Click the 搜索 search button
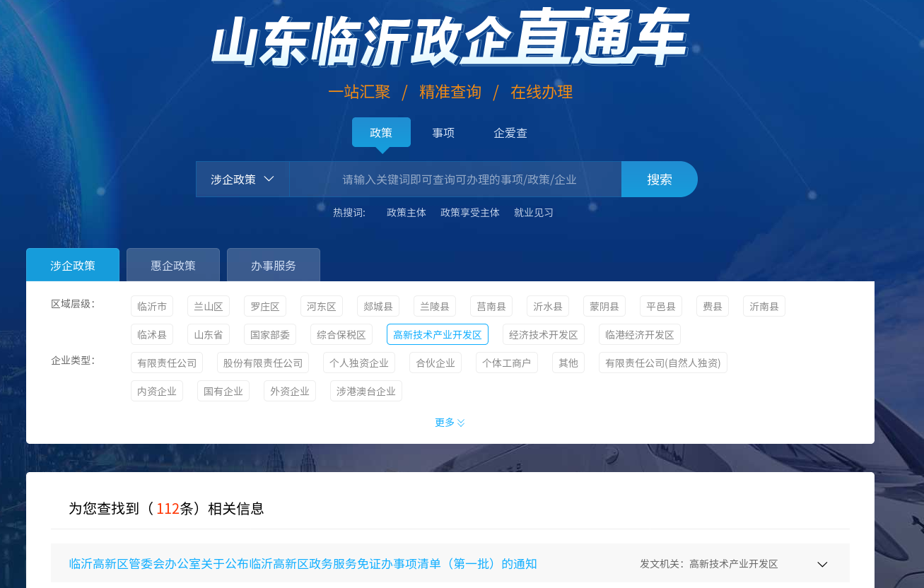Screen dimensions: 924x588 [659, 180]
